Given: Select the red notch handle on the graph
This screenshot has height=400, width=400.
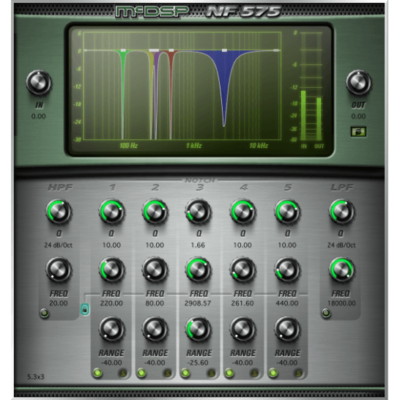Looking at the screenshot, I should pyautogui.click(x=171, y=50).
